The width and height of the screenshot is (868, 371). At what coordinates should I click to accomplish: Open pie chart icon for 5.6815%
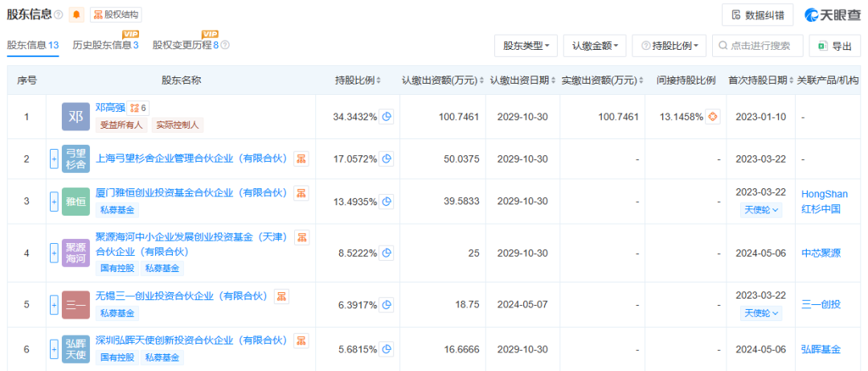point(387,349)
